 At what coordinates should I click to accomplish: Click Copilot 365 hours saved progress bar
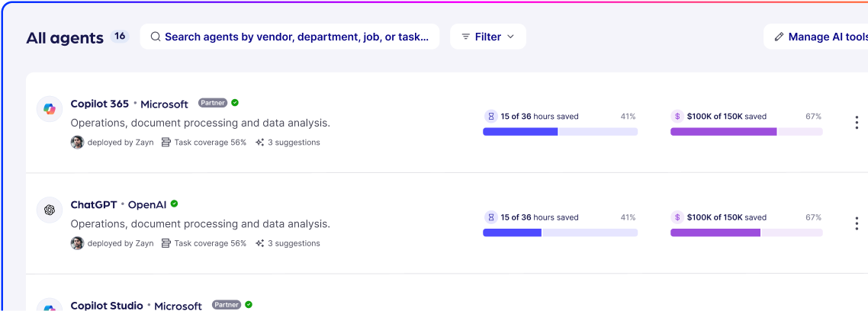(560, 132)
